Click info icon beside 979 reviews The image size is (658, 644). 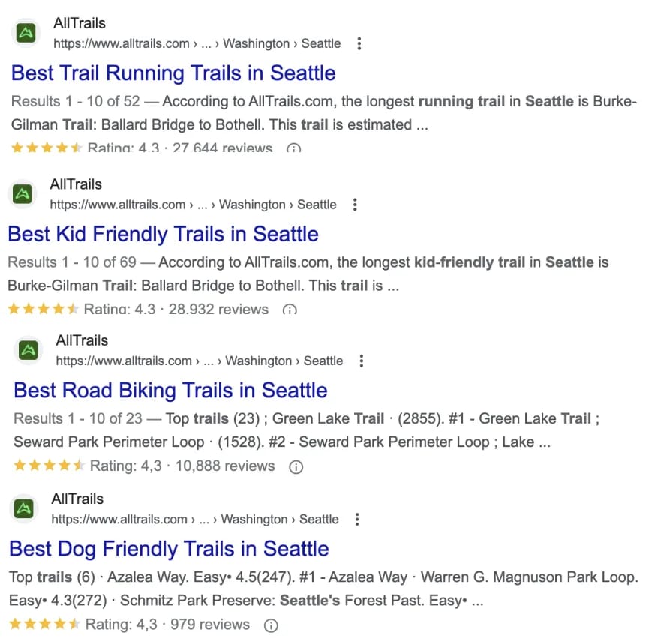[271, 625]
